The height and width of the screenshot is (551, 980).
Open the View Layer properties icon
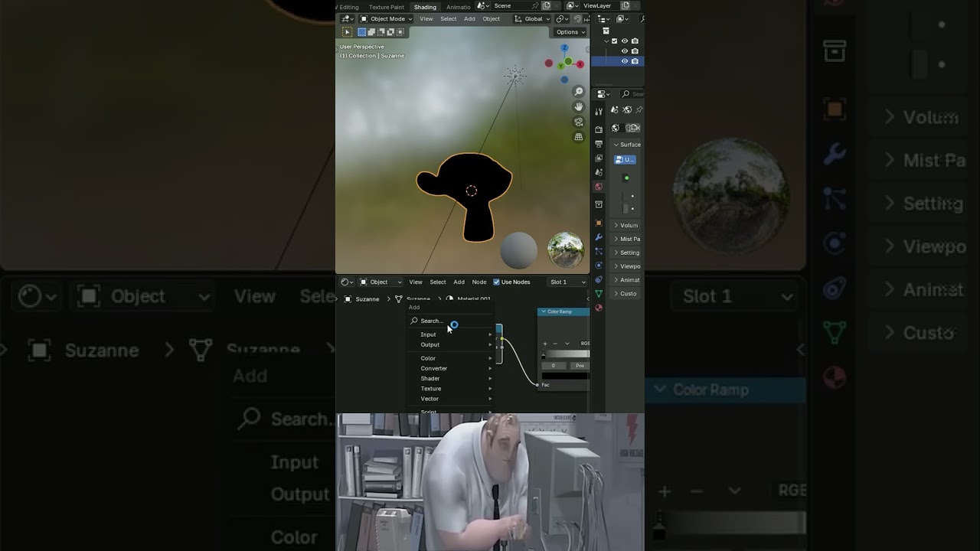click(599, 158)
